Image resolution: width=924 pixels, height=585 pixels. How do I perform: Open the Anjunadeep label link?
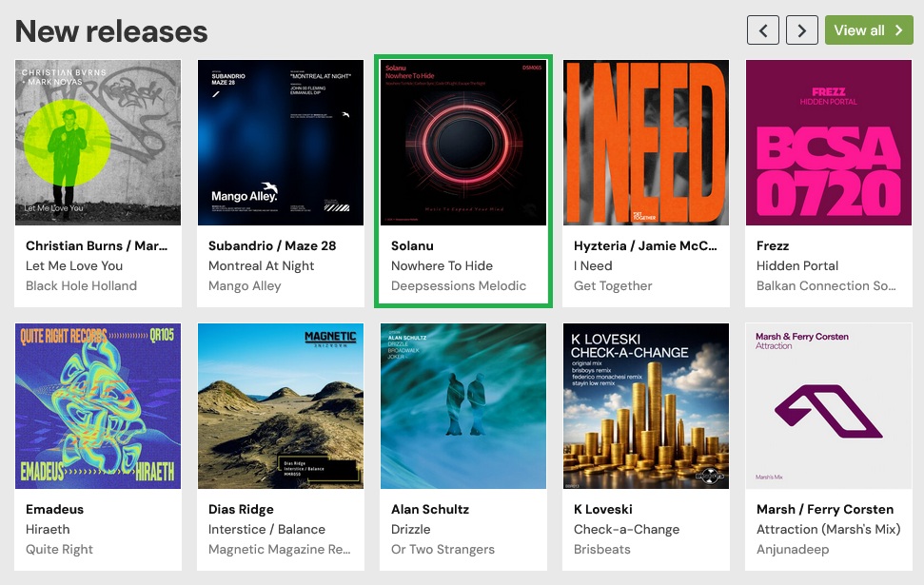(x=793, y=549)
